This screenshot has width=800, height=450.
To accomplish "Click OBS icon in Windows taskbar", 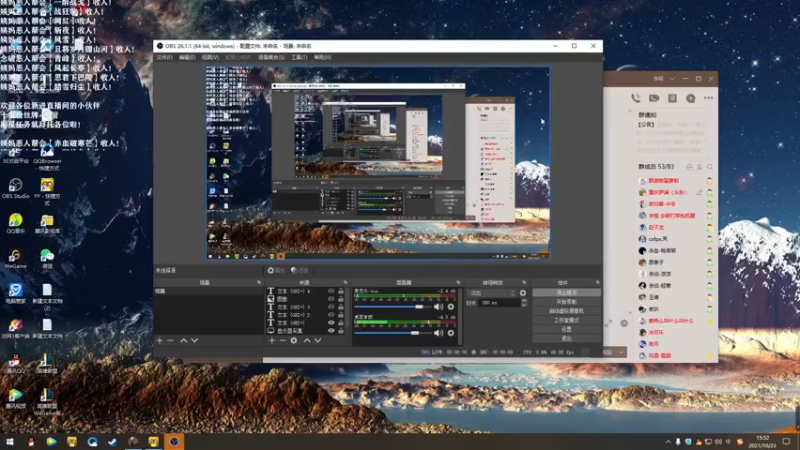I will (174, 441).
